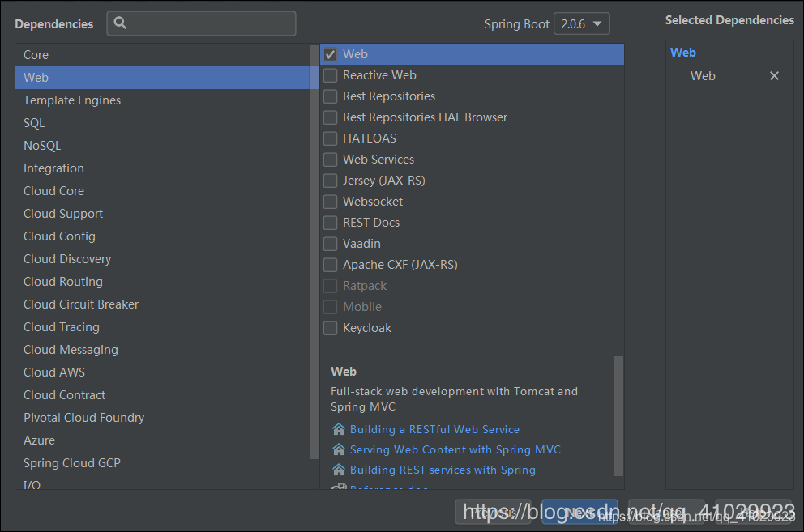Open Building a RESTful Web Service link

(434, 429)
